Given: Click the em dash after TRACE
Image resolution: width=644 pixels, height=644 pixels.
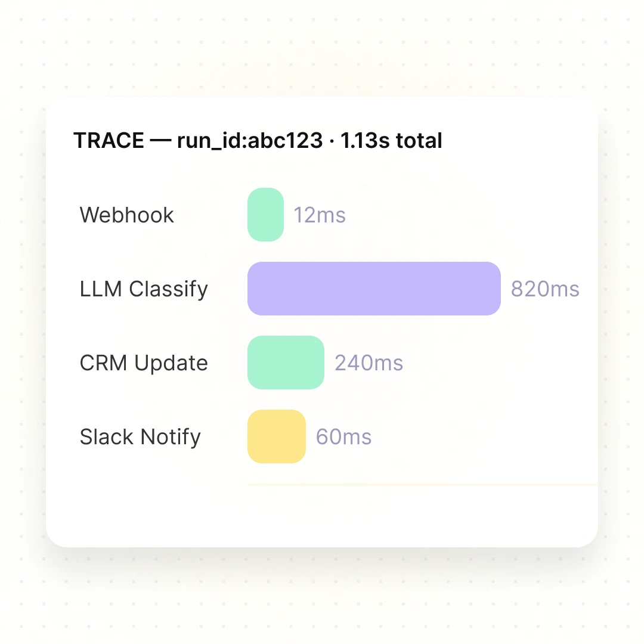Looking at the screenshot, I should tap(160, 141).
